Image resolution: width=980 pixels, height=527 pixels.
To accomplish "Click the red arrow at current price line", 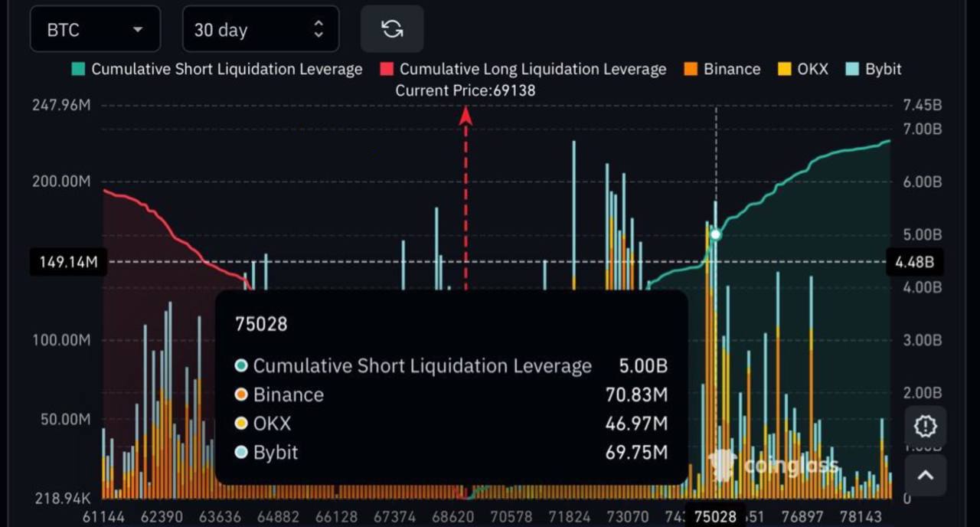I will (x=465, y=116).
